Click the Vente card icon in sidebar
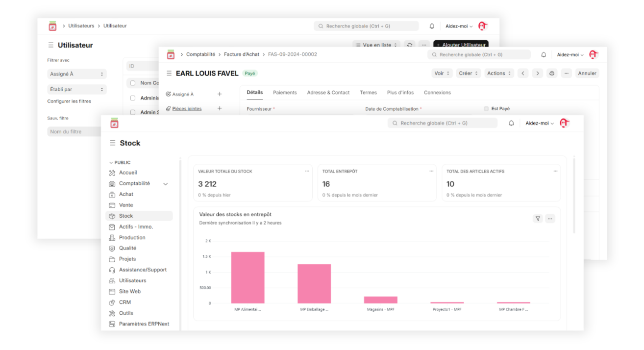Viewport: 644px width, 350px height. (x=112, y=205)
